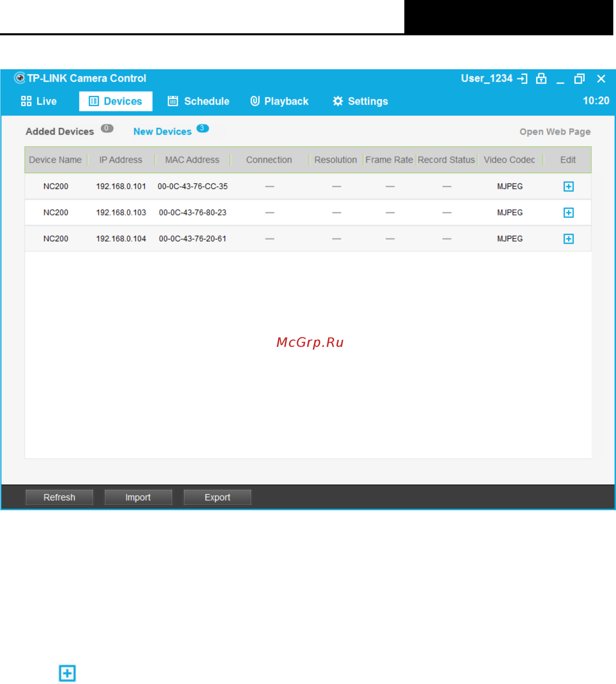Screen dimensions: 616x684
Task: Click the 10:20 clock display
Action: click(x=596, y=101)
